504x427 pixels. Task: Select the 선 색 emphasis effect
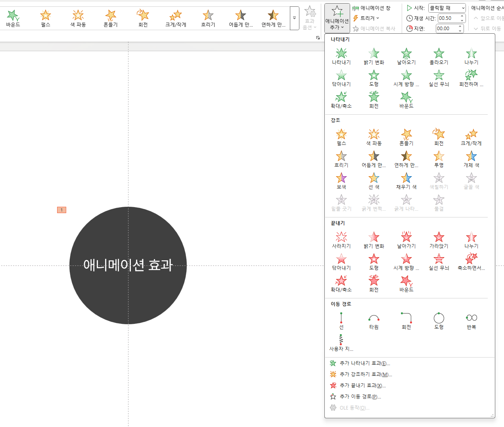click(374, 181)
